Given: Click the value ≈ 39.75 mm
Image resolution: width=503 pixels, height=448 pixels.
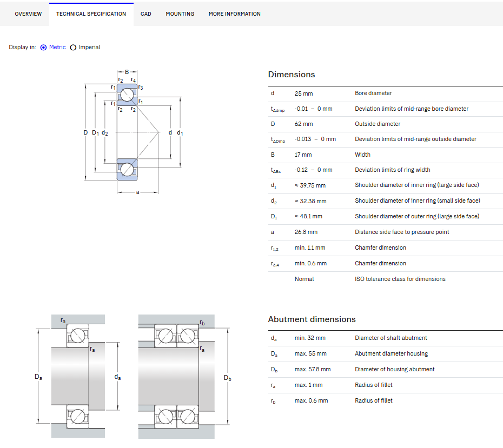Looking at the screenshot, I should click(310, 185).
